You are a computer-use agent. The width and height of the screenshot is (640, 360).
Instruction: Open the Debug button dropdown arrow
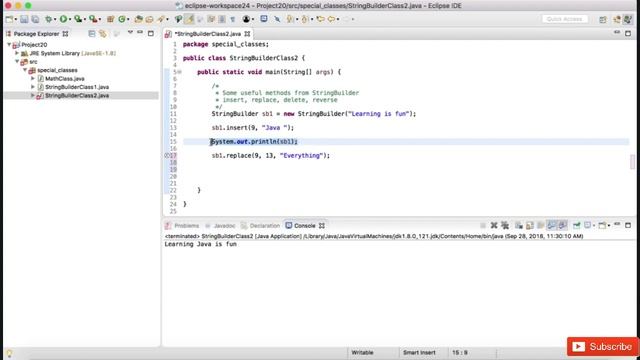(x=55, y=19)
